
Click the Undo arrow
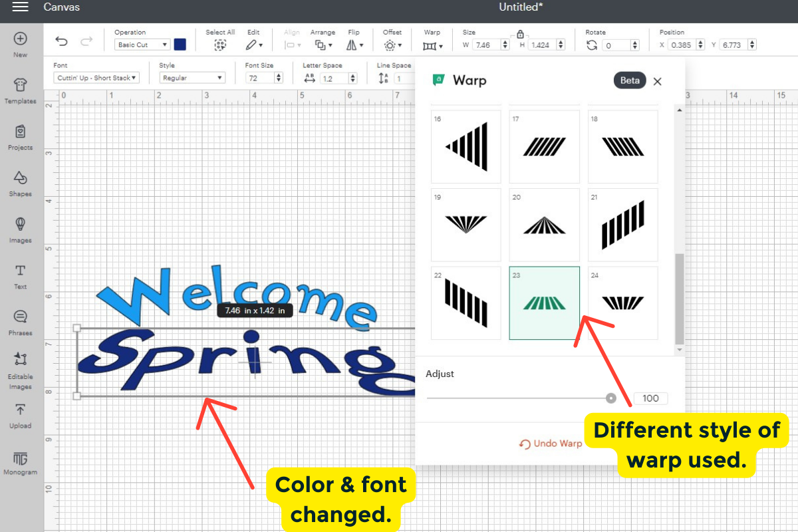(x=61, y=41)
